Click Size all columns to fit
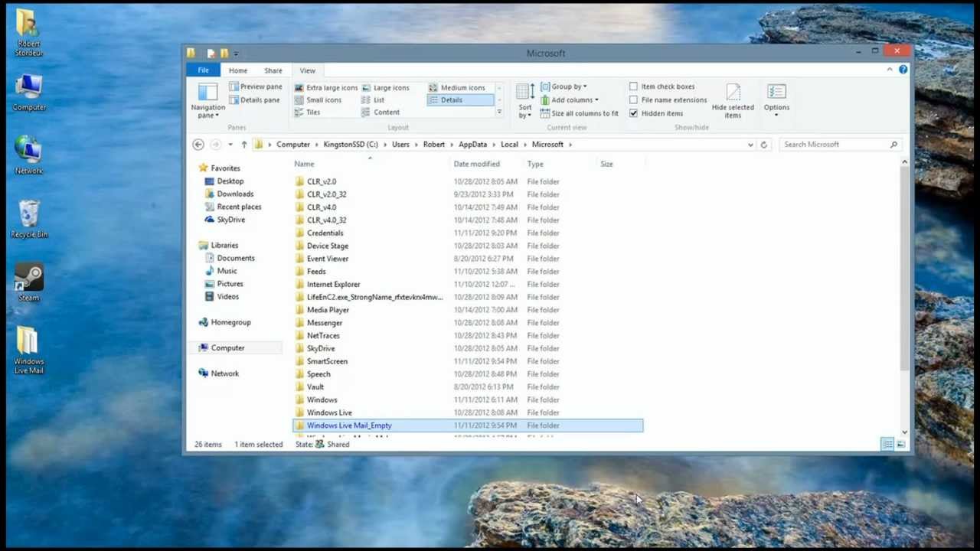Screen dimensions: 980x551 pyautogui.click(x=580, y=113)
